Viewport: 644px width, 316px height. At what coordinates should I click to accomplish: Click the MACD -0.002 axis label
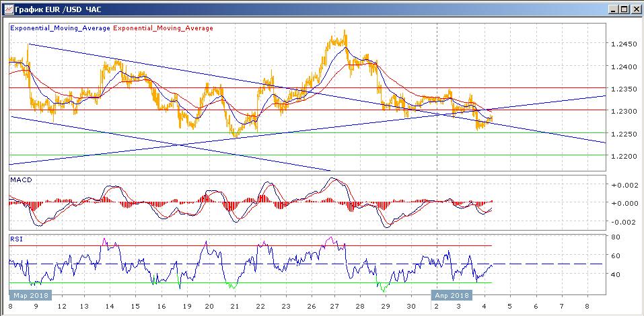(x=622, y=222)
